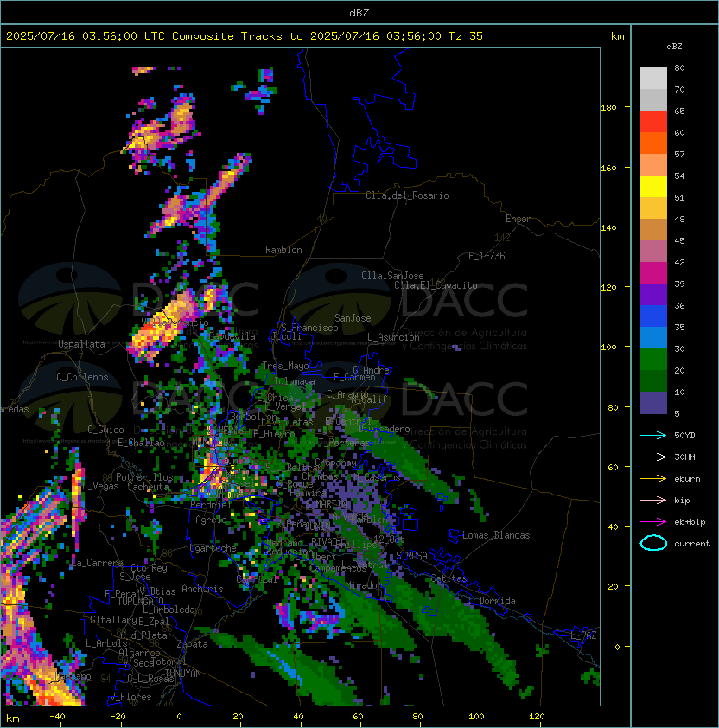Click the '180' tick on vertical km axis

click(x=608, y=107)
